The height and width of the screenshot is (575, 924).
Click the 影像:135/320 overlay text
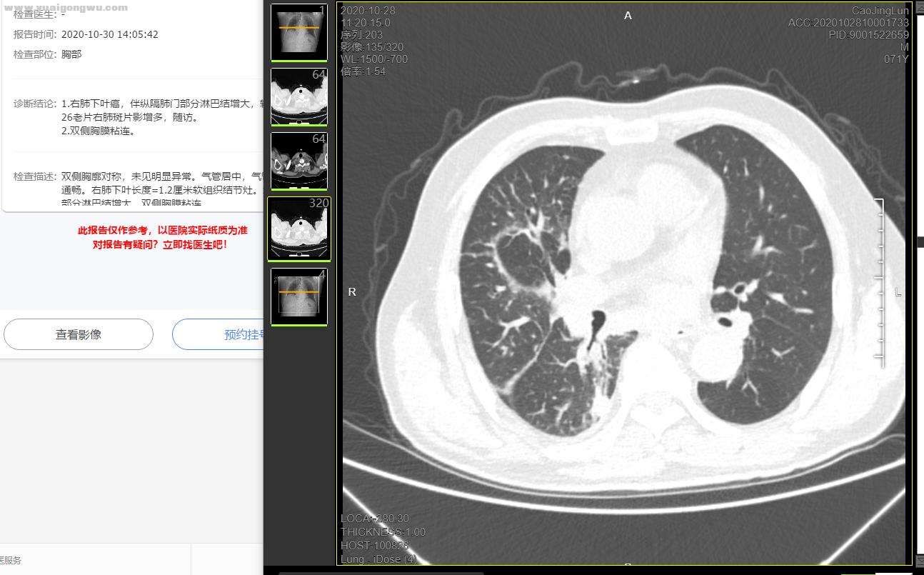[372, 47]
